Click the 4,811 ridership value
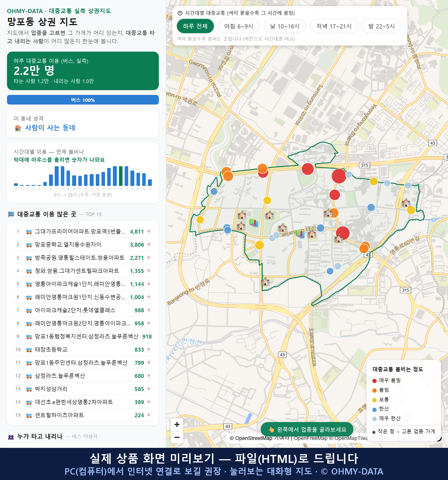This screenshot has height=480, width=448. pos(137,232)
